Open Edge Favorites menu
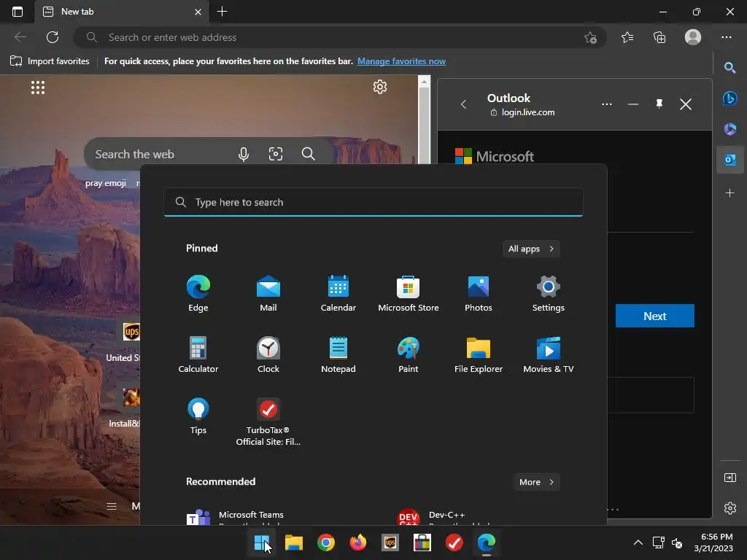The width and height of the screenshot is (747, 560). (x=627, y=37)
